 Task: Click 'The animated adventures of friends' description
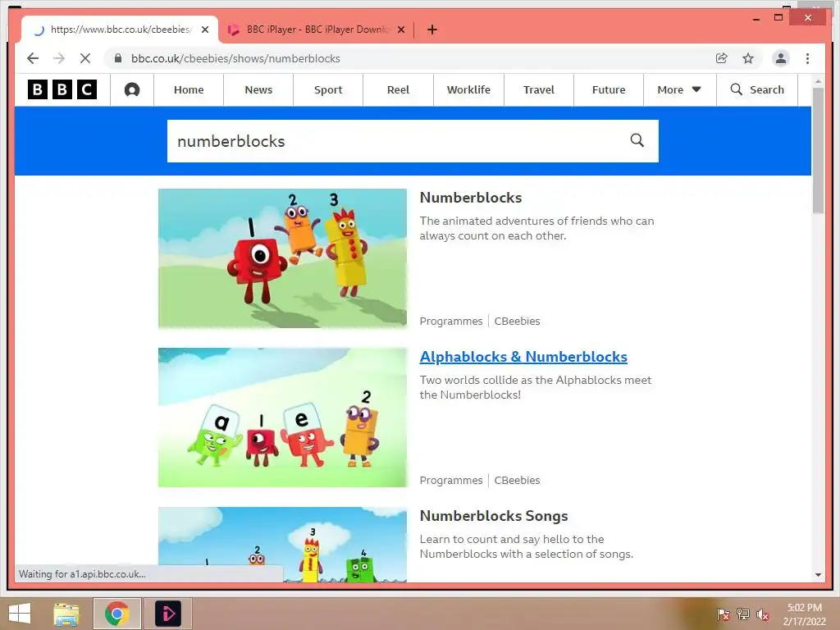(536, 228)
